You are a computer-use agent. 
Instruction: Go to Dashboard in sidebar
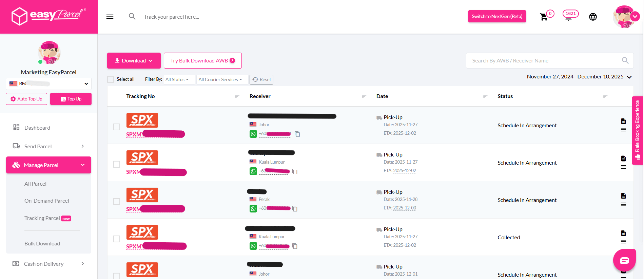pyautogui.click(x=37, y=128)
